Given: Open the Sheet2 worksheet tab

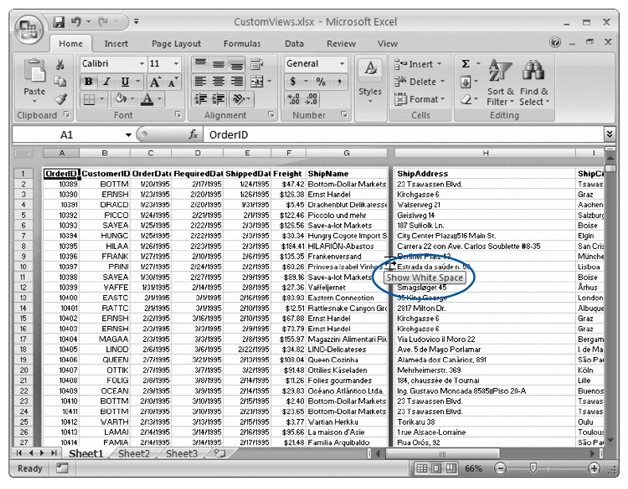Looking at the screenshot, I should 134,453.
